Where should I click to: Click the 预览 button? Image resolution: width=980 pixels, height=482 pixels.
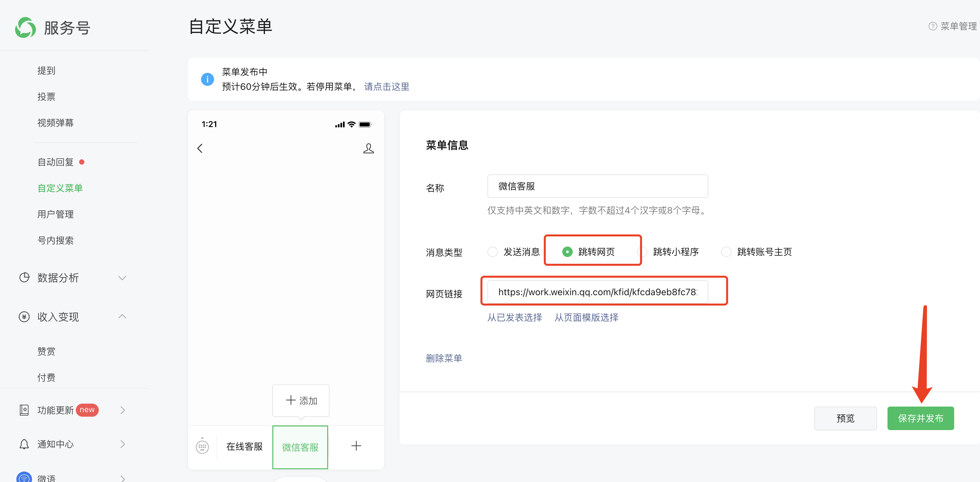845,418
